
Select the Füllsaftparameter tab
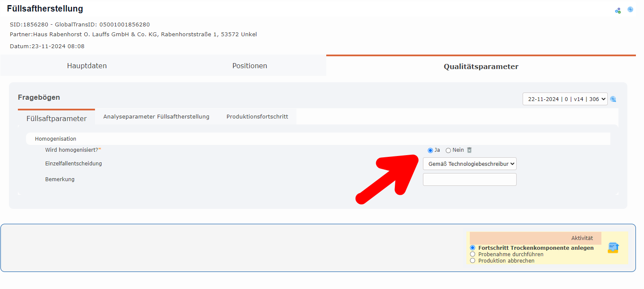coord(56,119)
